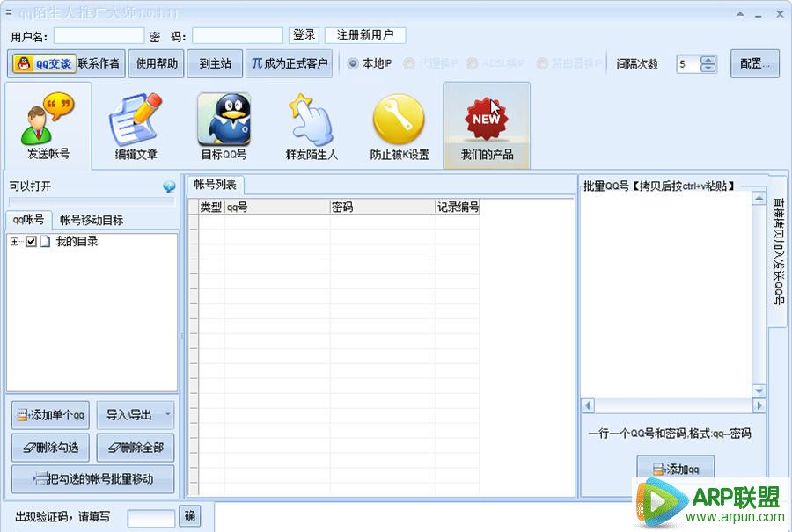Click the 确 confirm captcha button

pos(190,516)
